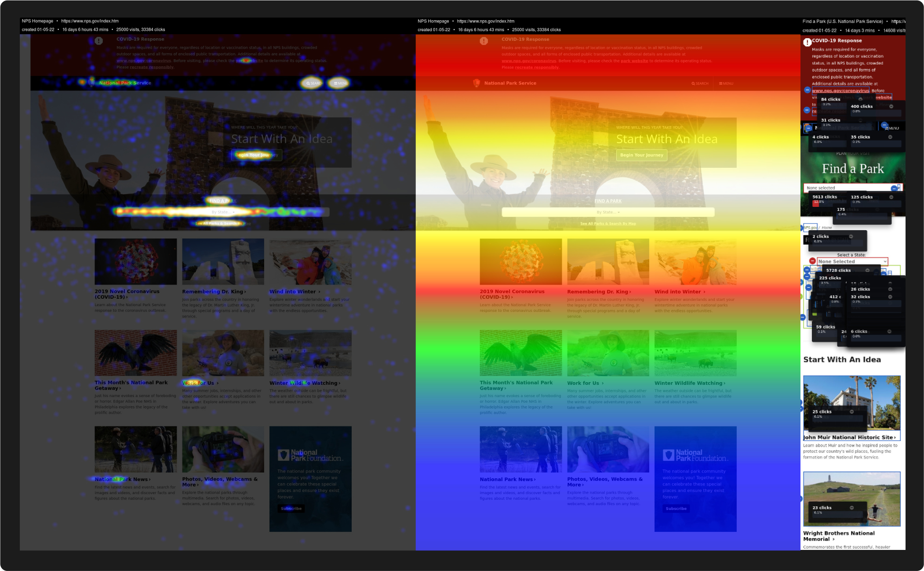
Task: Click blue minus marker beside coronavirus link
Action: pos(807,90)
